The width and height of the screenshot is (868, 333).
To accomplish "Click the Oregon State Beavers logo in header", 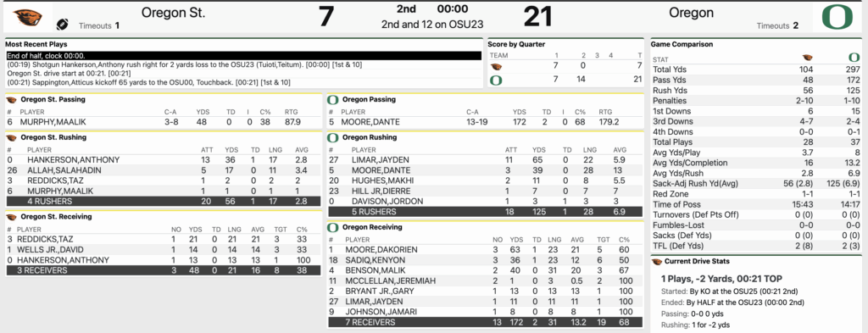I will 28,17.
